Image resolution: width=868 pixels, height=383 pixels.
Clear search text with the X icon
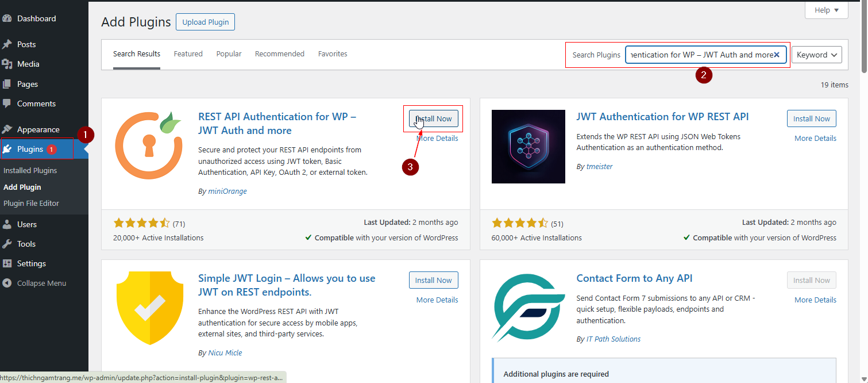(x=777, y=55)
